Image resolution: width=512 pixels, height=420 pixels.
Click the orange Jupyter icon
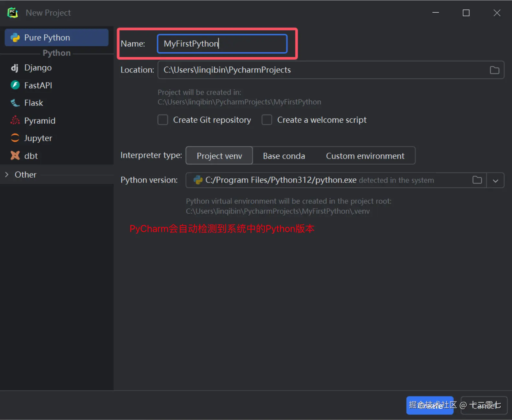pos(15,138)
